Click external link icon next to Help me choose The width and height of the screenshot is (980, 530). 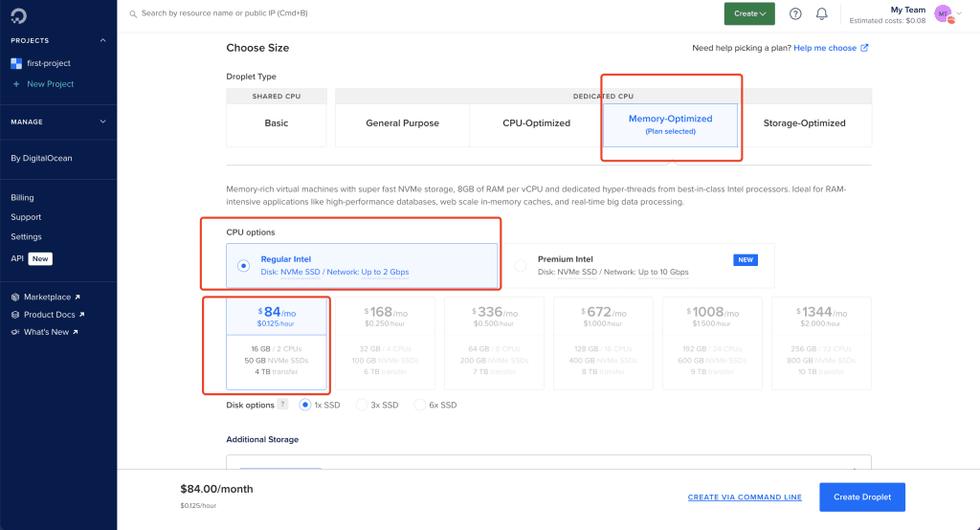[x=864, y=48]
